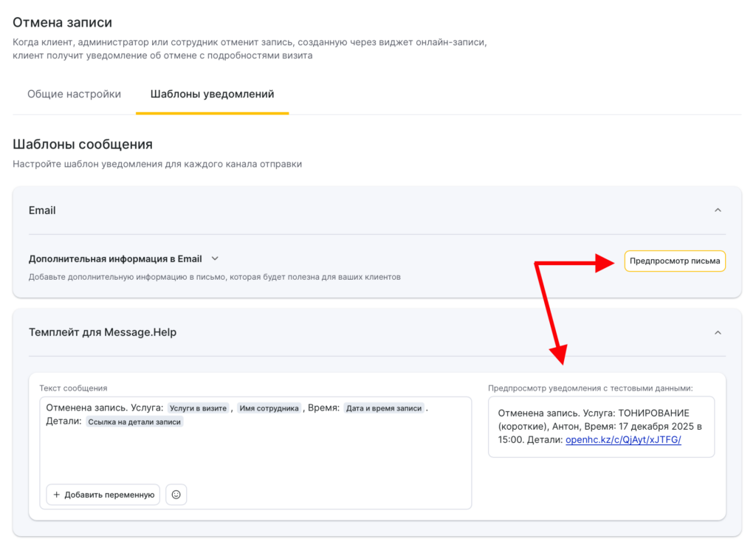
Task: Collapse the Email section using its chevron
Action: click(718, 210)
